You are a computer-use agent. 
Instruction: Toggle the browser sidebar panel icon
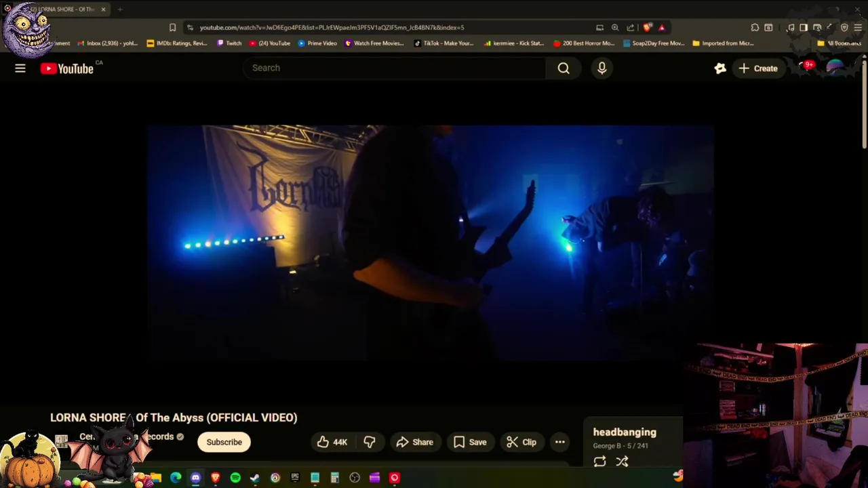coord(804,28)
